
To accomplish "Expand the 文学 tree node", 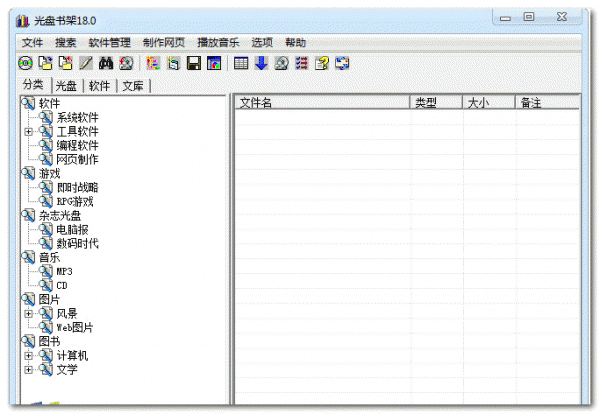I will pyautogui.click(x=29, y=369).
